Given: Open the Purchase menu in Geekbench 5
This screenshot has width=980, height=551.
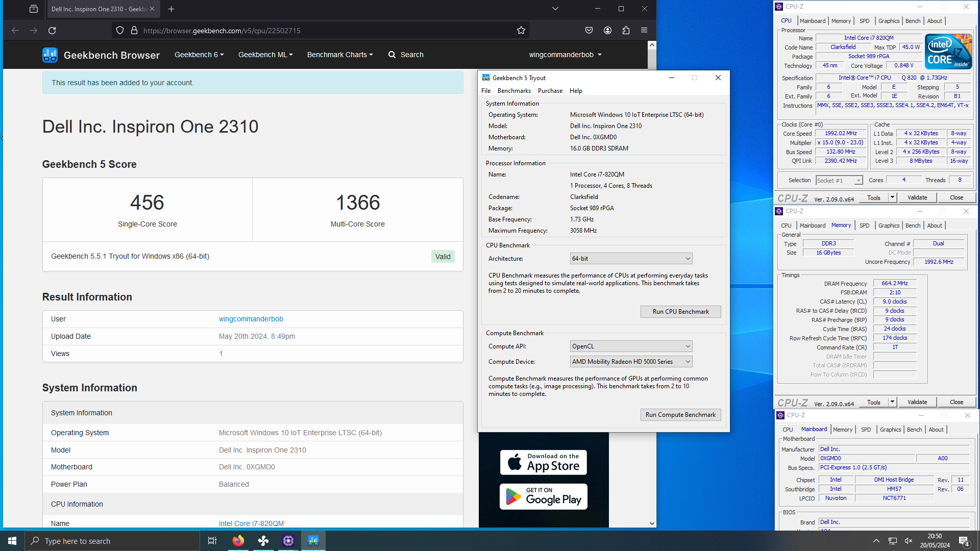Looking at the screenshot, I should pyautogui.click(x=550, y=91).
